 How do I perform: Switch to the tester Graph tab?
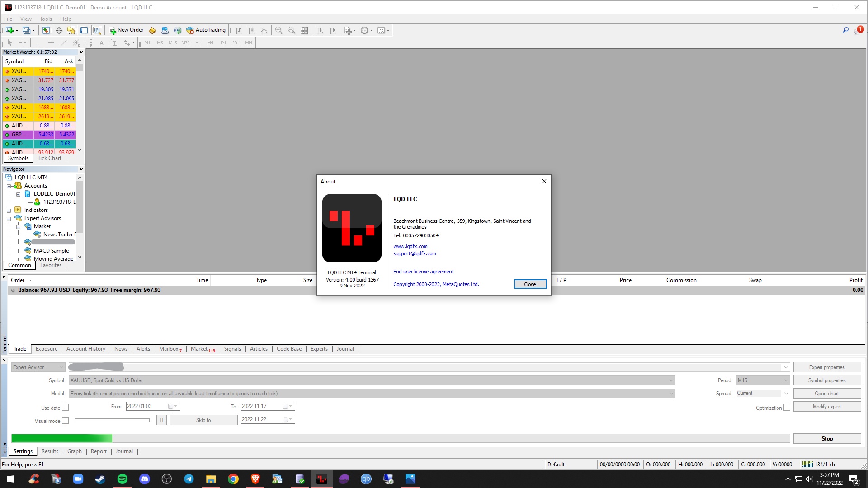(75, 451)
